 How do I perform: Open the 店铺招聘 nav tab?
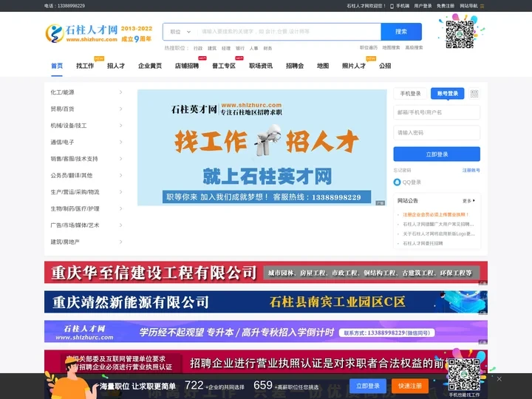click(x=187, y=66)
